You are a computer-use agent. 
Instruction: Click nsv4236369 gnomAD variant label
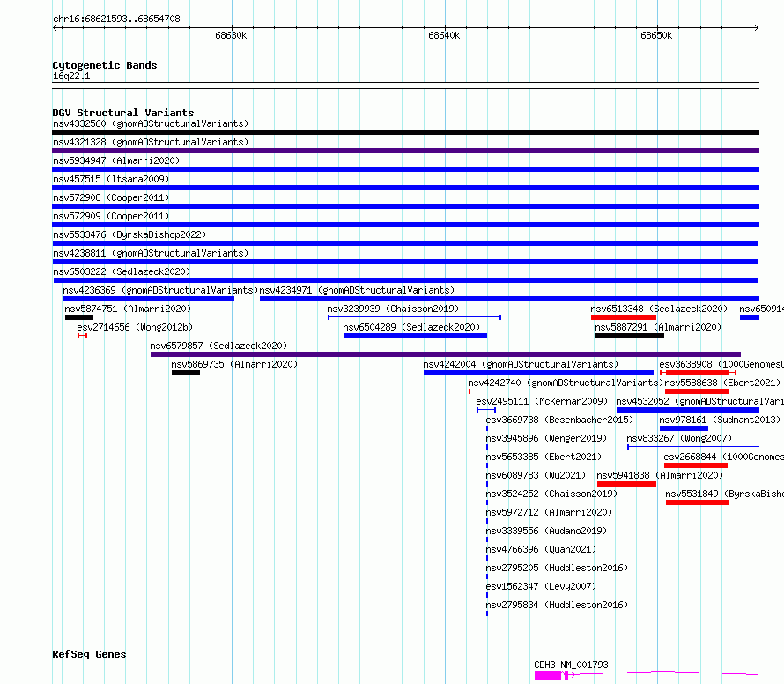160,290
